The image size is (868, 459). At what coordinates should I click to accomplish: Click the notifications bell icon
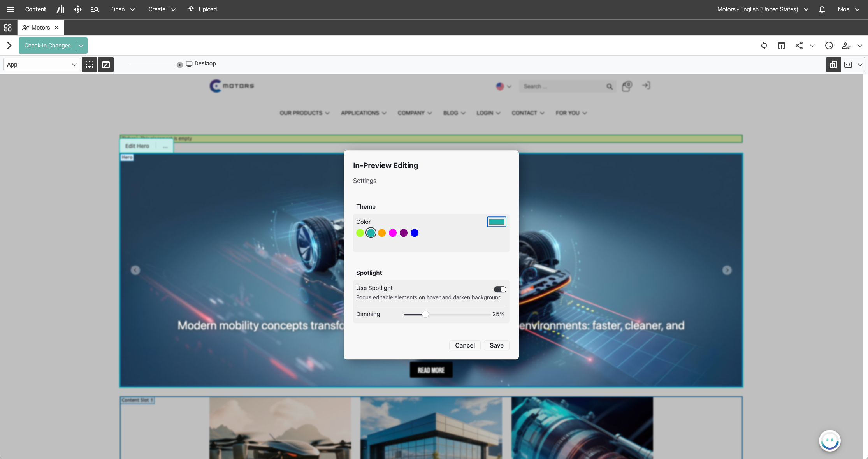tap(822, 9)
